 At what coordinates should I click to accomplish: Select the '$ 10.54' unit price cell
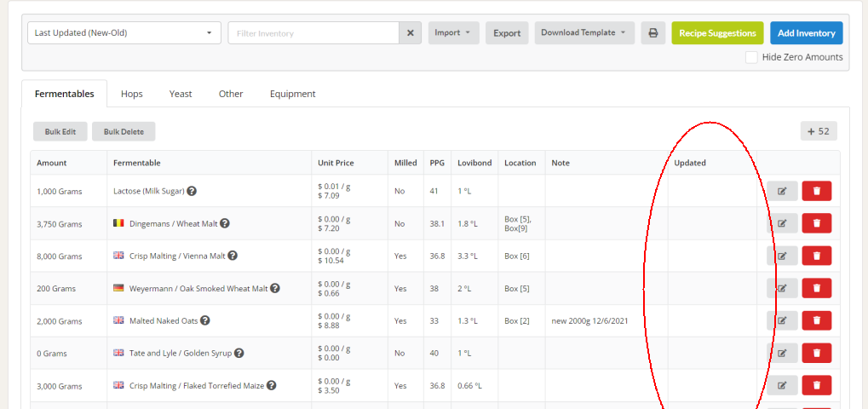pos(332,261)
